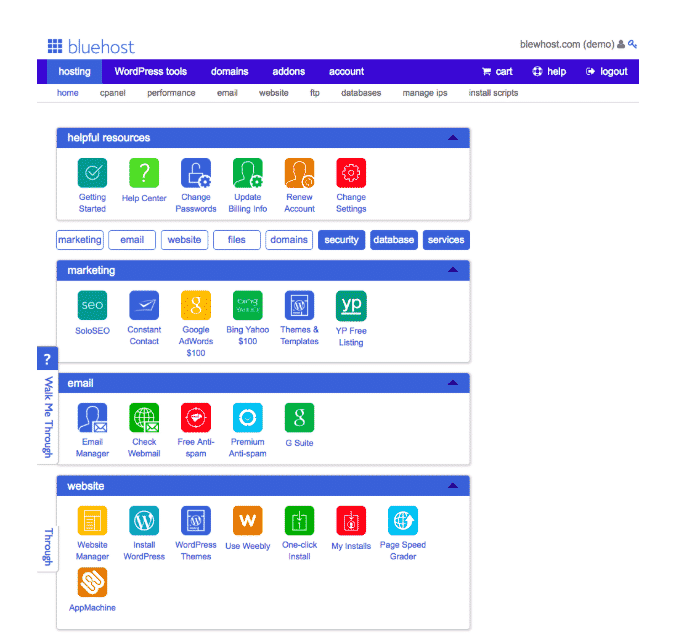Switch to the domains main tab
696x635 pixels.
[229, 71]
